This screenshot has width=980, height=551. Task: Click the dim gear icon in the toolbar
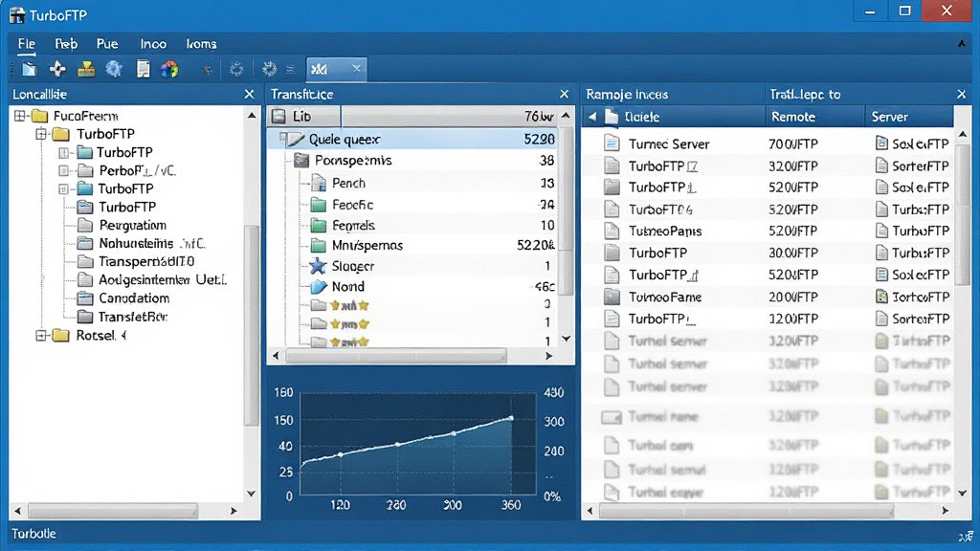tap(236, 69)
